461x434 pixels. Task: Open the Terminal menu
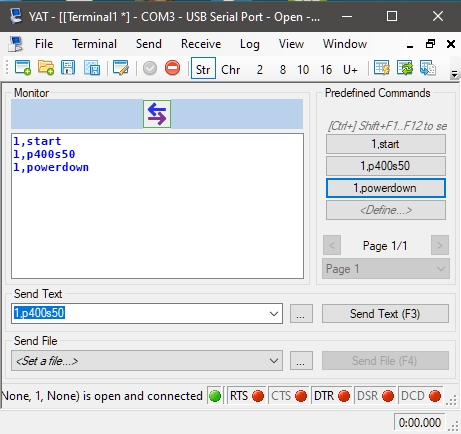click(x=94, y=44)
